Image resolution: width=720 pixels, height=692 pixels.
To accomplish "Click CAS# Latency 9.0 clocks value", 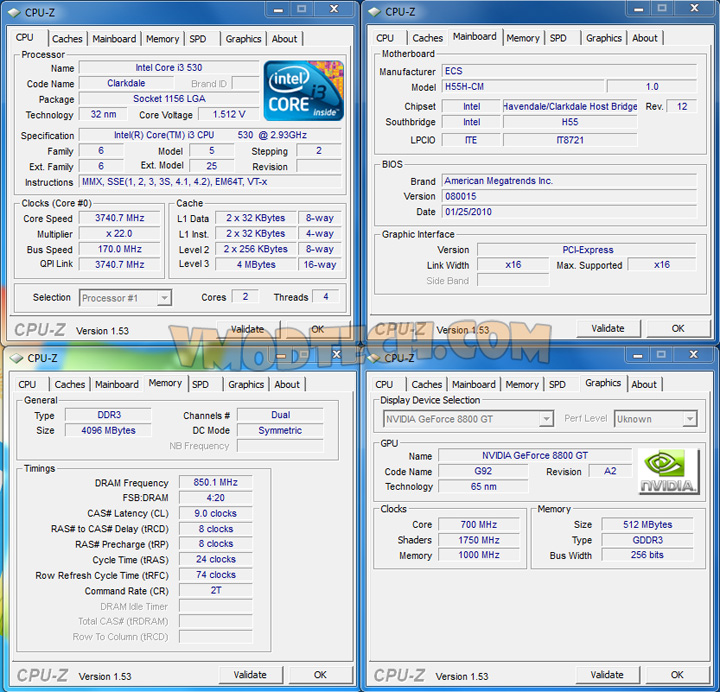I will tap(215, 513).
